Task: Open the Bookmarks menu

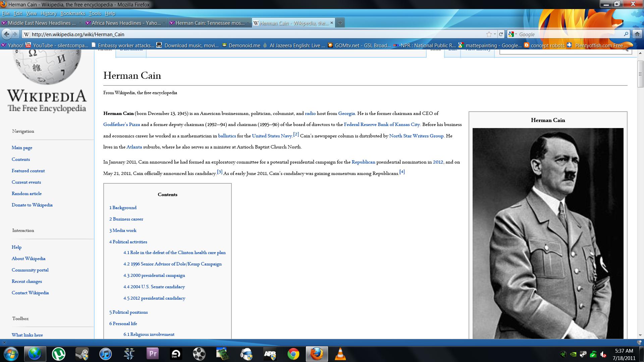Action: coord(72,13)
